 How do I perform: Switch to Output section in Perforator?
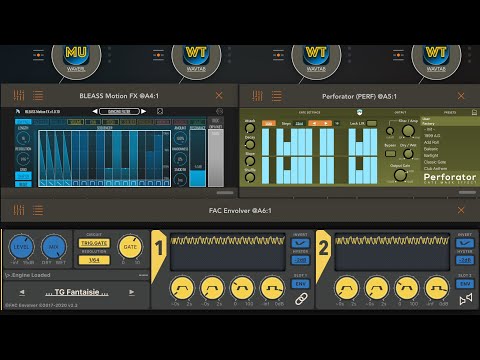[x=400, y=113]
